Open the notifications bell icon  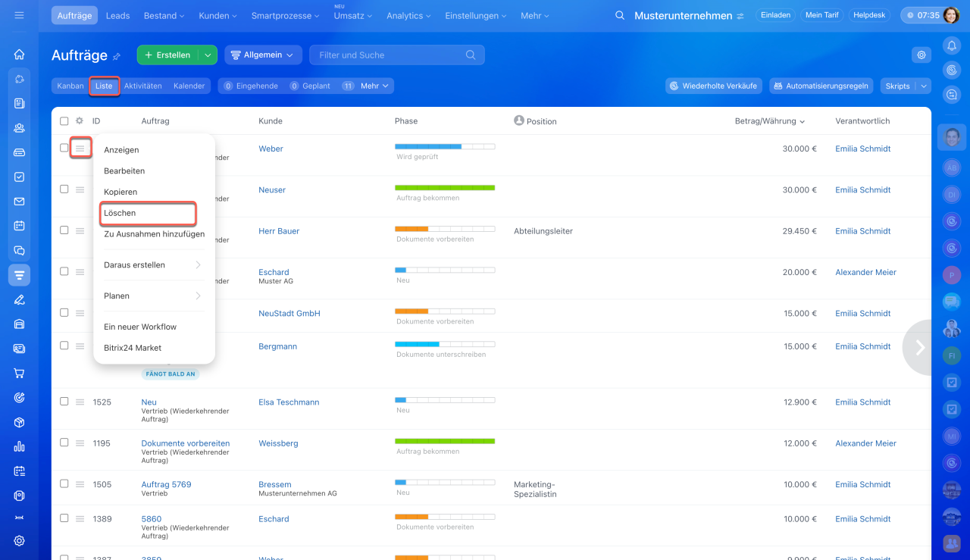pyautogui.click(x=952, y=46)
